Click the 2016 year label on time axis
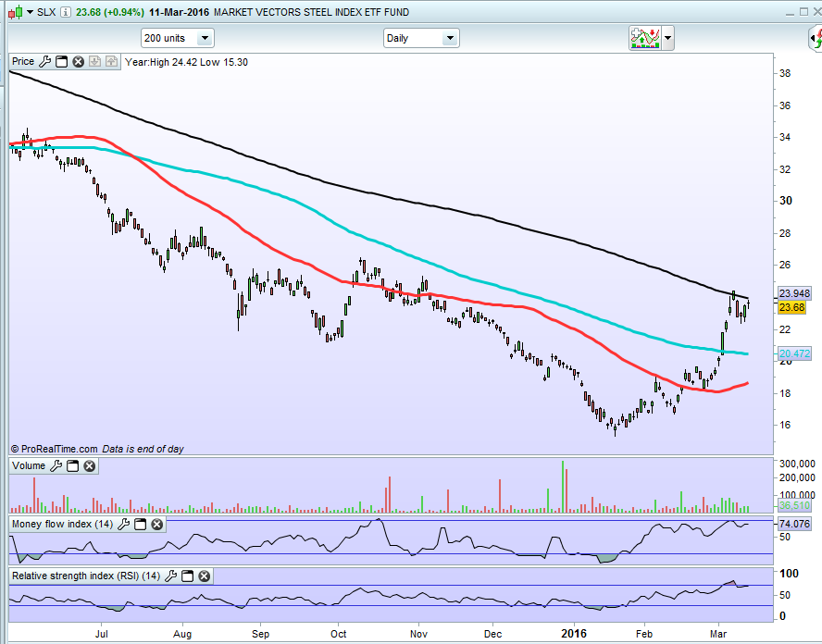This screenshot has height=644, width=822. click(x=574, y=634)
